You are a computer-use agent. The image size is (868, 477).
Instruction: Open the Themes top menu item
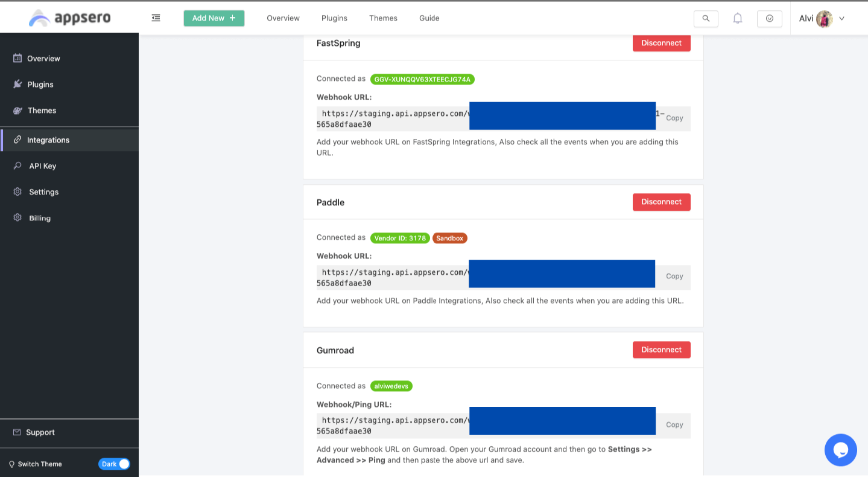[383, 18]
